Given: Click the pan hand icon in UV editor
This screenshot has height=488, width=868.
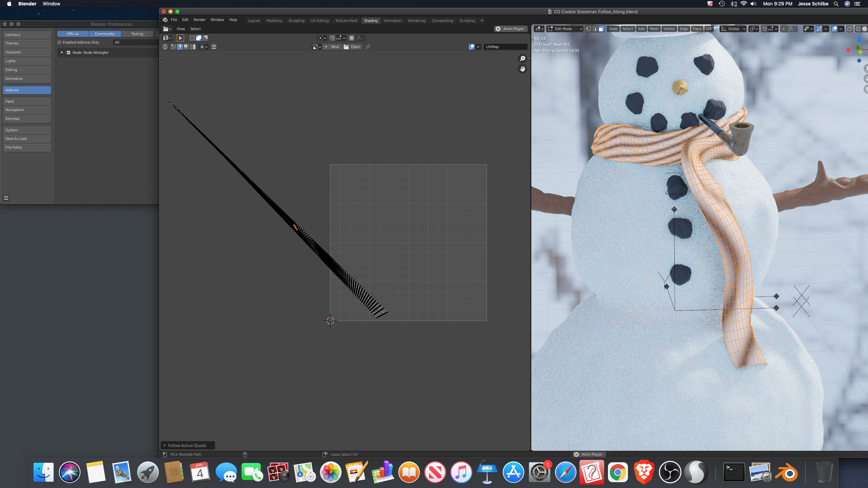Looking at the screenshot, I should coord(522,69).
